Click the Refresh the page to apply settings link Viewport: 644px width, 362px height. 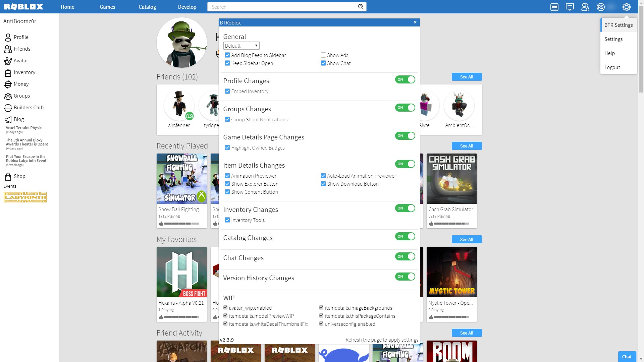pyautogui.click(x=381, y=340)
